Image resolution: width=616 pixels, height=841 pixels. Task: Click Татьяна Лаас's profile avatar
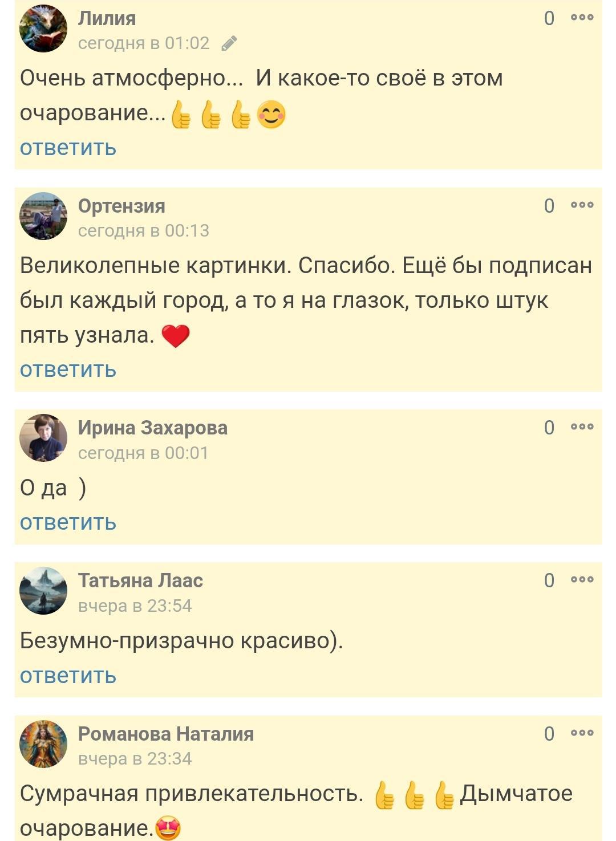(x=43, y=591)
